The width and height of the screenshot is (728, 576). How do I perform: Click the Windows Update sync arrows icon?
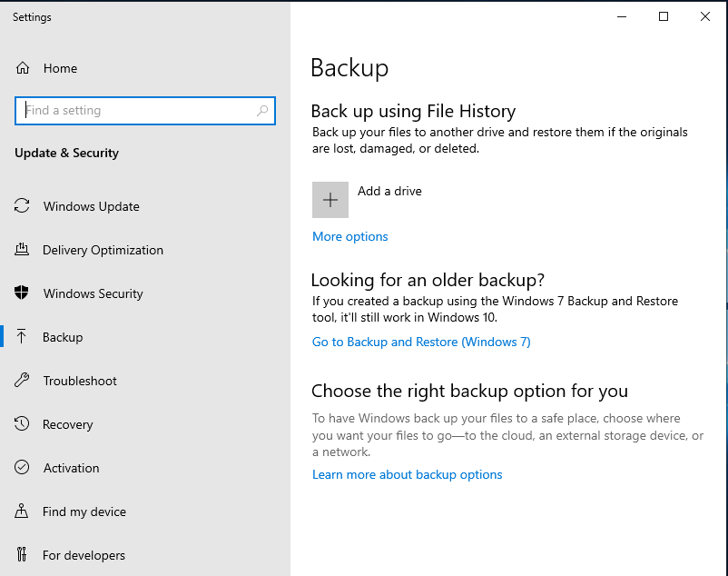(23, 206)
